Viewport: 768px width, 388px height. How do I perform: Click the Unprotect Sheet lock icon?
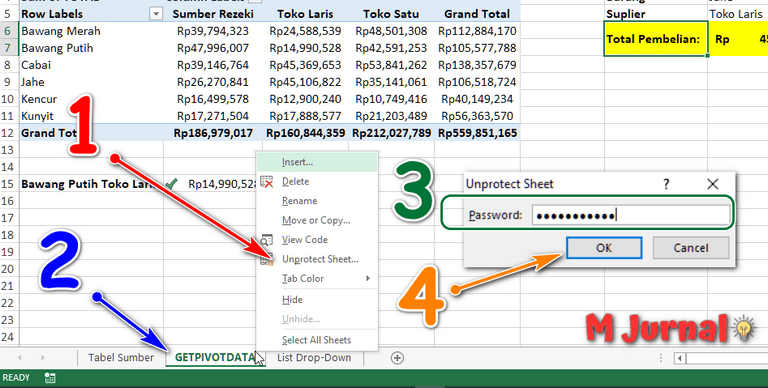pyautogui.click(x=266, y=260)
